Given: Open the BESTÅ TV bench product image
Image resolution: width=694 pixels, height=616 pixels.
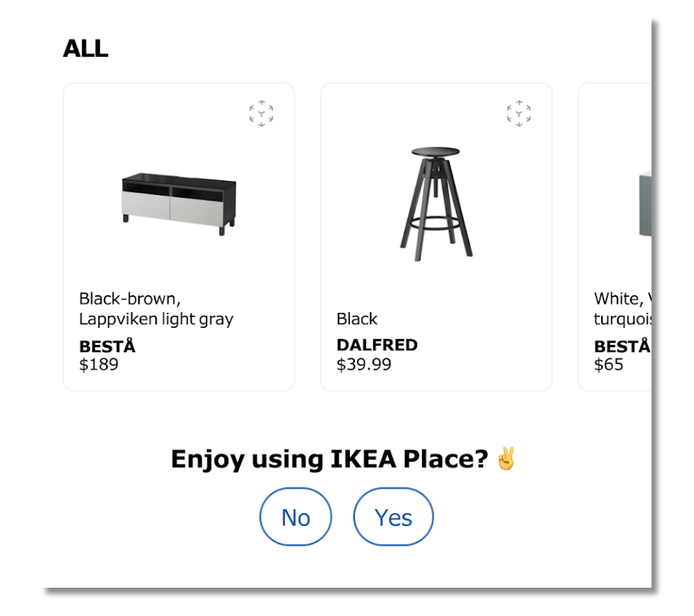Looking at the screenshot, I should (x=178, y=200).
